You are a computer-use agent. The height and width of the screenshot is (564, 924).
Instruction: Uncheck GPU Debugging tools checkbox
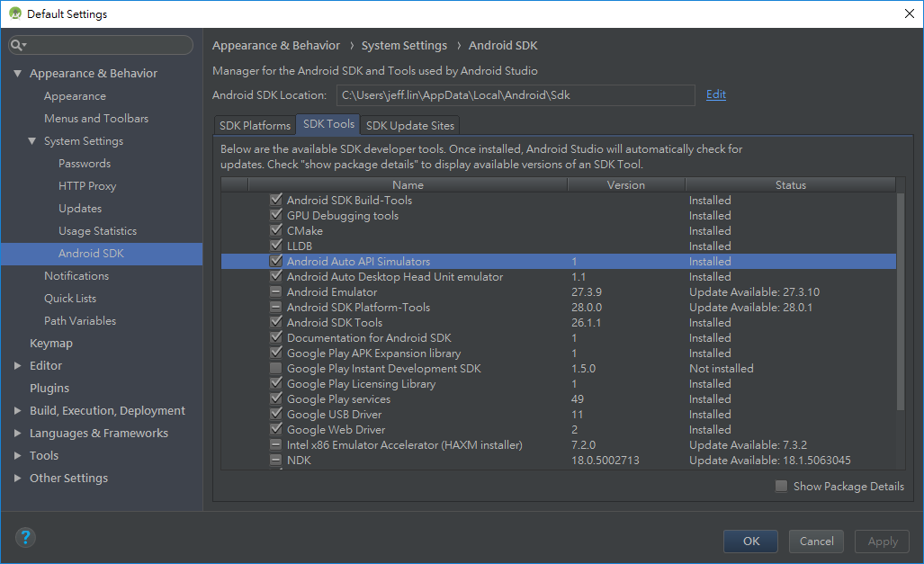(x=276, y=215)
